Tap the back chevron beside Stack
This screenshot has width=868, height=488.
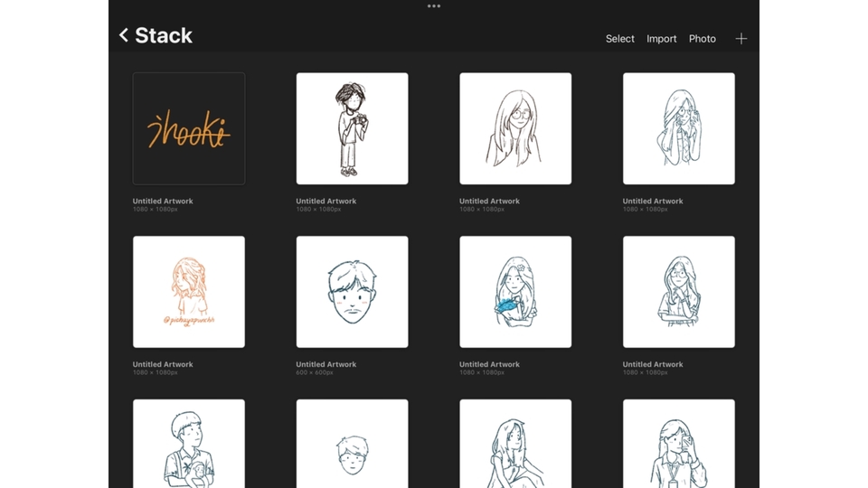point(124,36)
